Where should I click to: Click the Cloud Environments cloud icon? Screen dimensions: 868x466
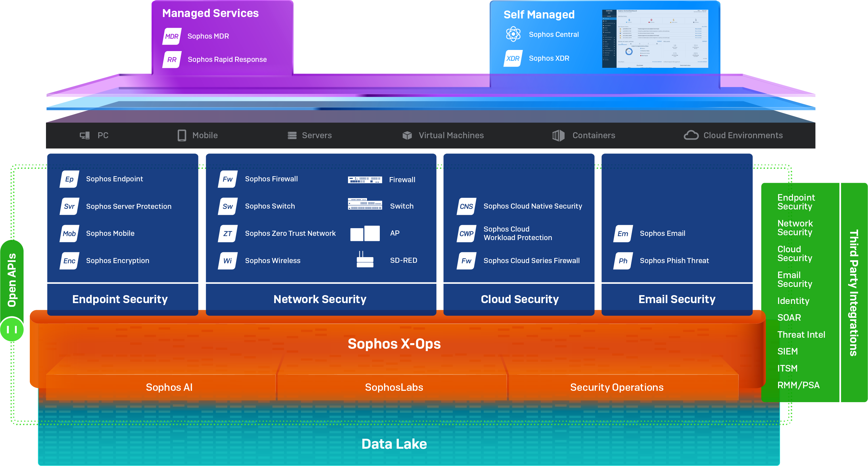coord(691,135)
